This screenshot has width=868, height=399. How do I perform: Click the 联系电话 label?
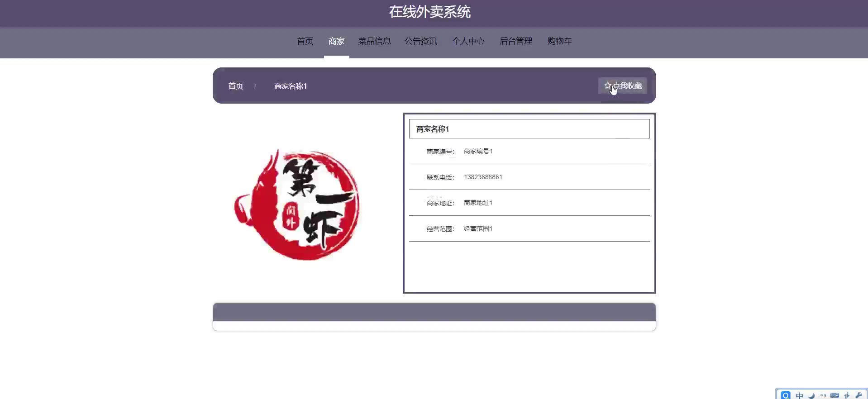coord(440,177)
